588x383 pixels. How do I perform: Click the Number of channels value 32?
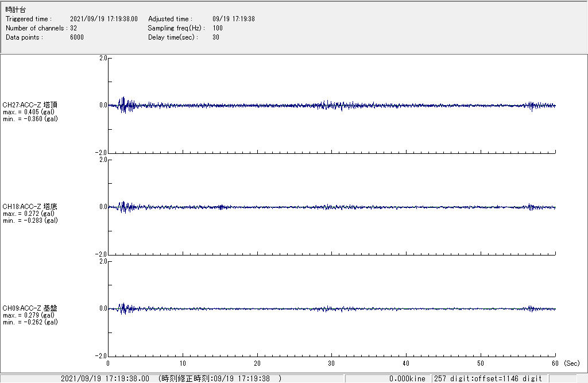(73, 28)
